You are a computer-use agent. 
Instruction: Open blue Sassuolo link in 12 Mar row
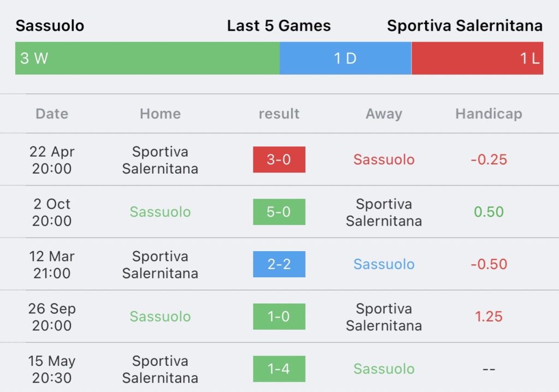pos(384,264)
